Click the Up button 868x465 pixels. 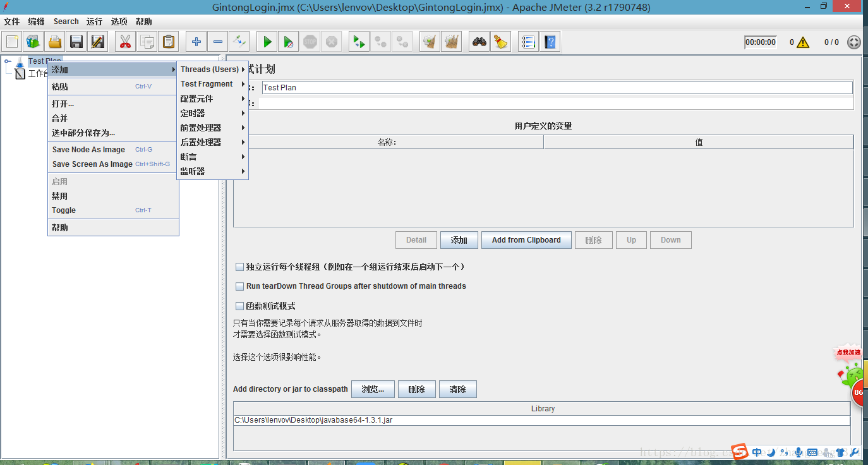(x=631, y=240)
